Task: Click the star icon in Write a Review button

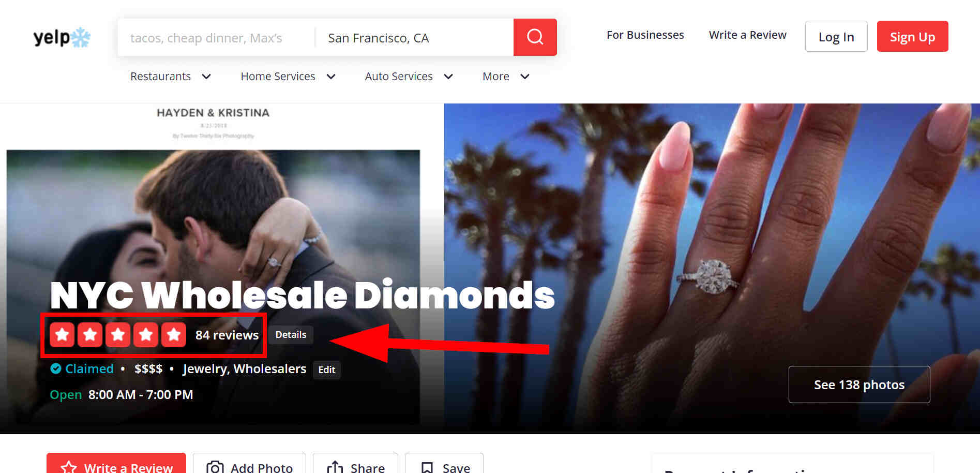Action: (69, 468)
